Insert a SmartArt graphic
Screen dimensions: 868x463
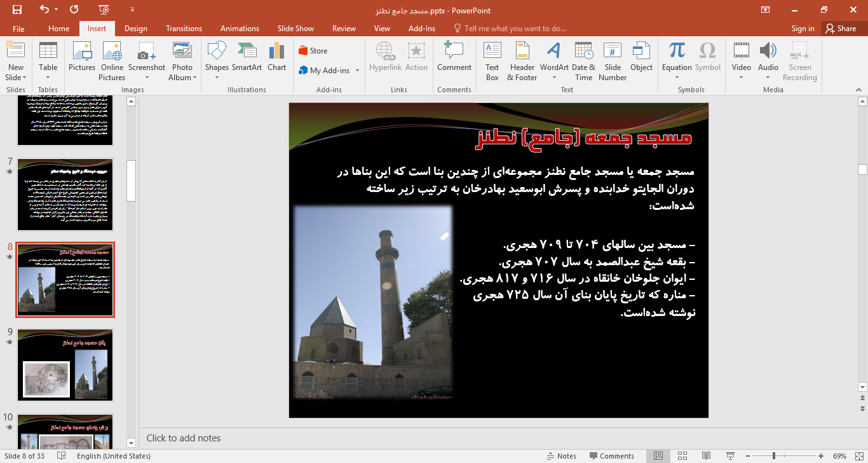pyautogui.click(x=247, y=57)
